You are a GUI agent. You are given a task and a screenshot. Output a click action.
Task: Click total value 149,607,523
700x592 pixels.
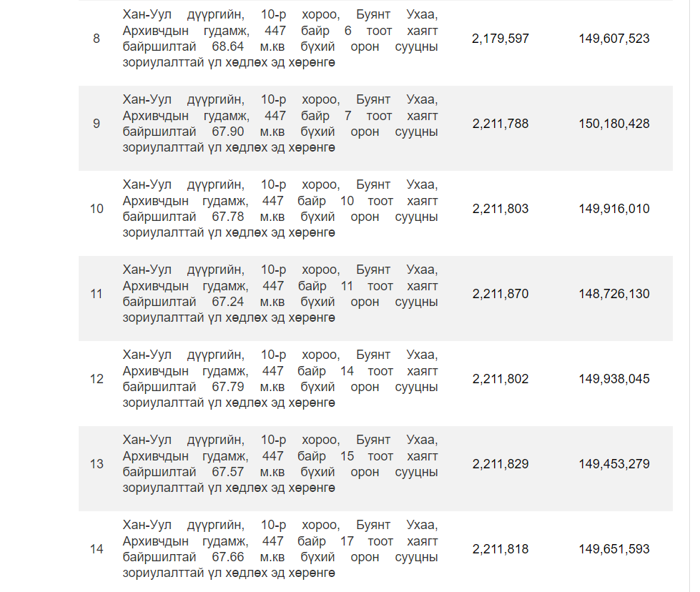(613, 39)
